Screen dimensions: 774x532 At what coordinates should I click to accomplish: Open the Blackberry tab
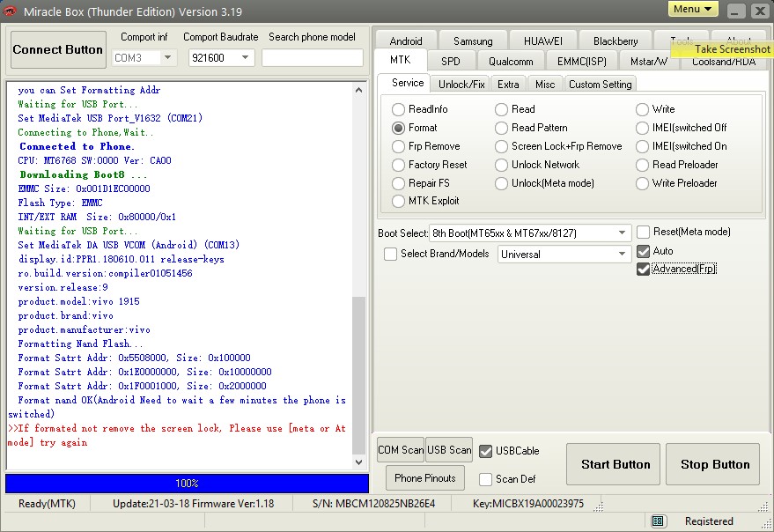[x=616, y=41]
